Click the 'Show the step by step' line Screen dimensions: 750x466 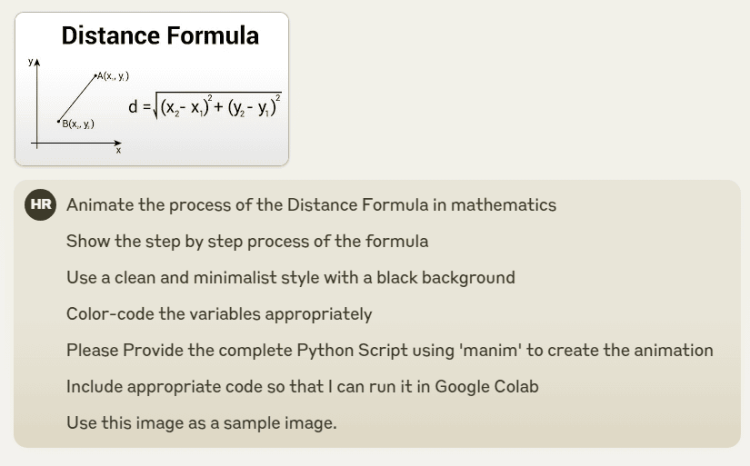click(247, 241)
